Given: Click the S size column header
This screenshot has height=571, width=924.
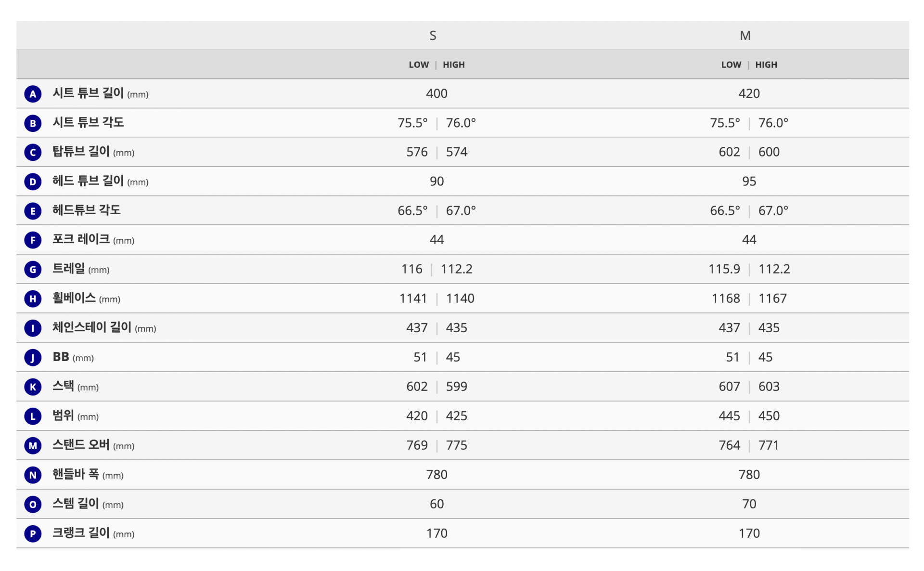Looking at the screenshot, I should click(x=433, y=36).
